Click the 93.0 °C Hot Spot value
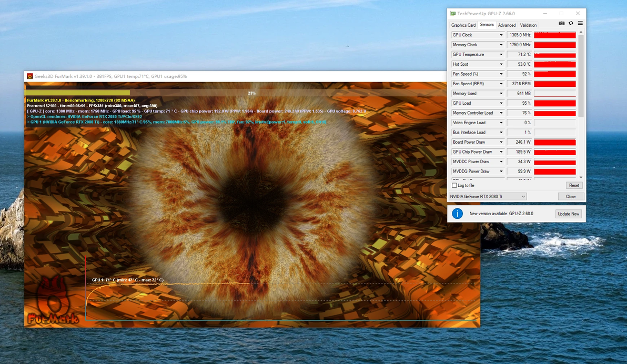627x364 pixels. [520, 64]
